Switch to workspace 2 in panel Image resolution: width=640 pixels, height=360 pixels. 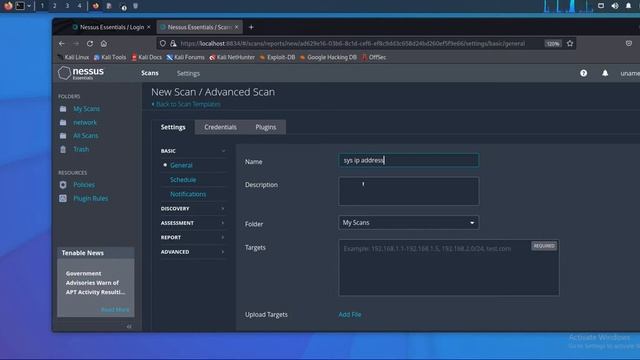[54, 6]
